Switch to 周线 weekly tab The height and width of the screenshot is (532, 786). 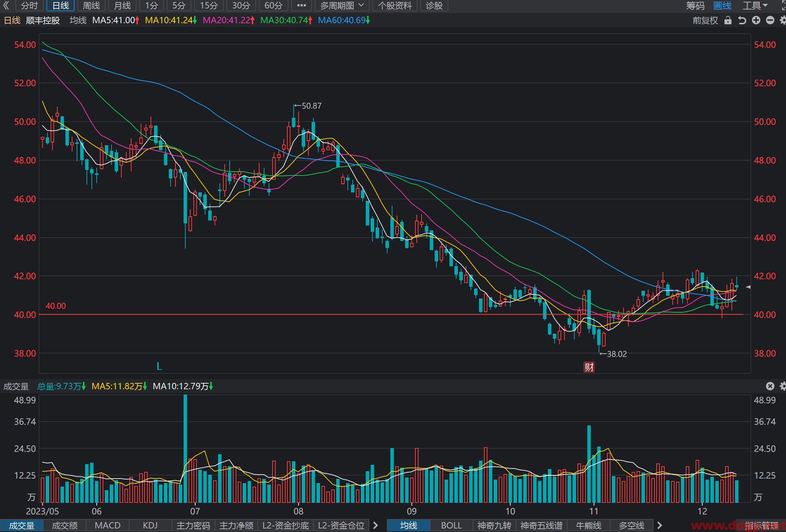[x=91, y=6]
